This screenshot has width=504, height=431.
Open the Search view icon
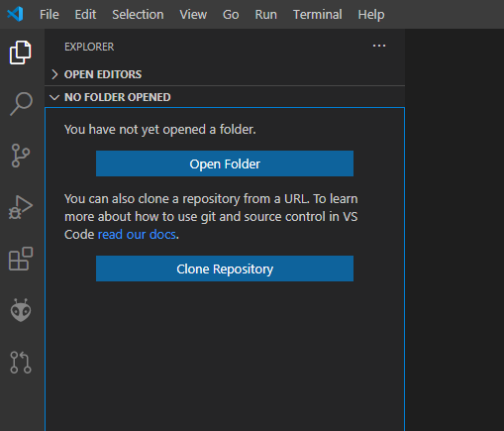point(21,104)
